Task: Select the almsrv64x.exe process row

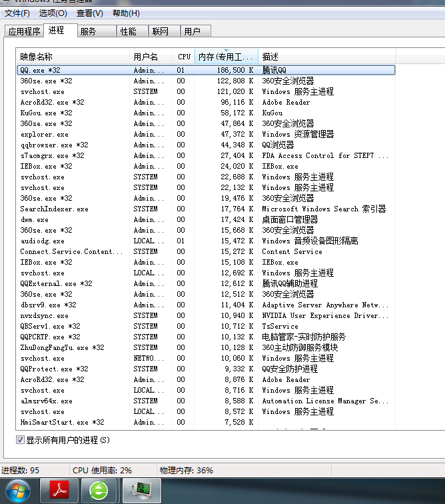Action: pos(206,401)
